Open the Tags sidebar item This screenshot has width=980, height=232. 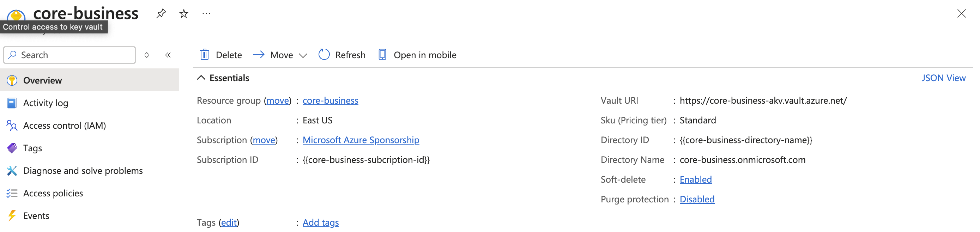pos(32,148)
